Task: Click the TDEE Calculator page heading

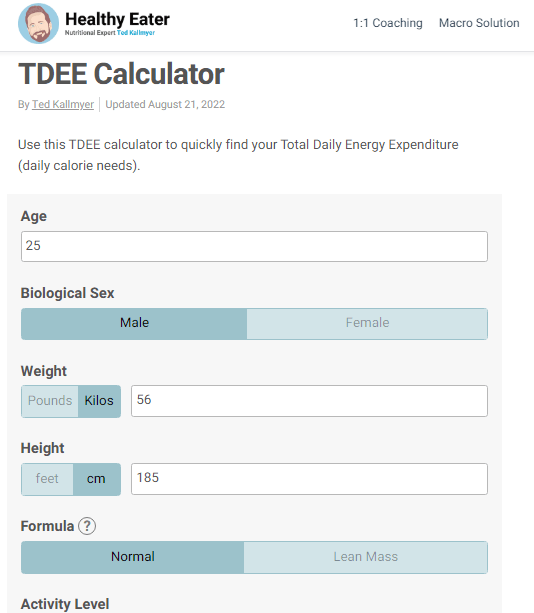Action: point(121,74)
